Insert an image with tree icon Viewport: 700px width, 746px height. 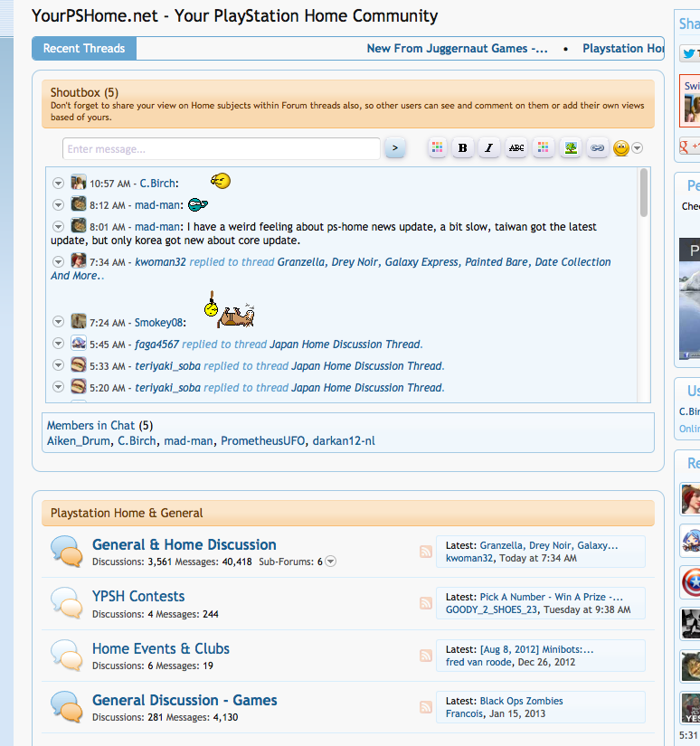pyautogui.click(x=571, y=147)
